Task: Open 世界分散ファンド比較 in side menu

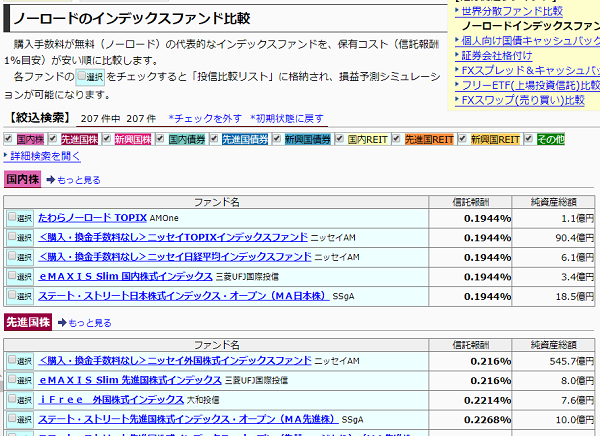Action: [512, 11]
